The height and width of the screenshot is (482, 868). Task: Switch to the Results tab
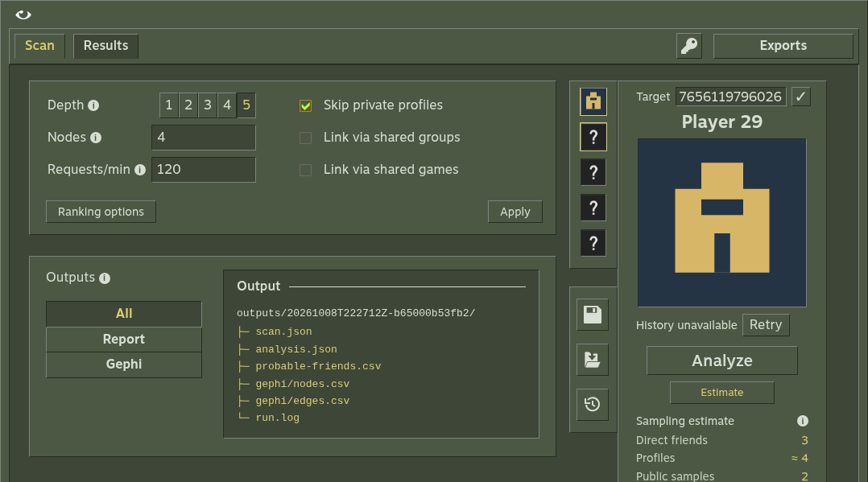click(105, 46)
